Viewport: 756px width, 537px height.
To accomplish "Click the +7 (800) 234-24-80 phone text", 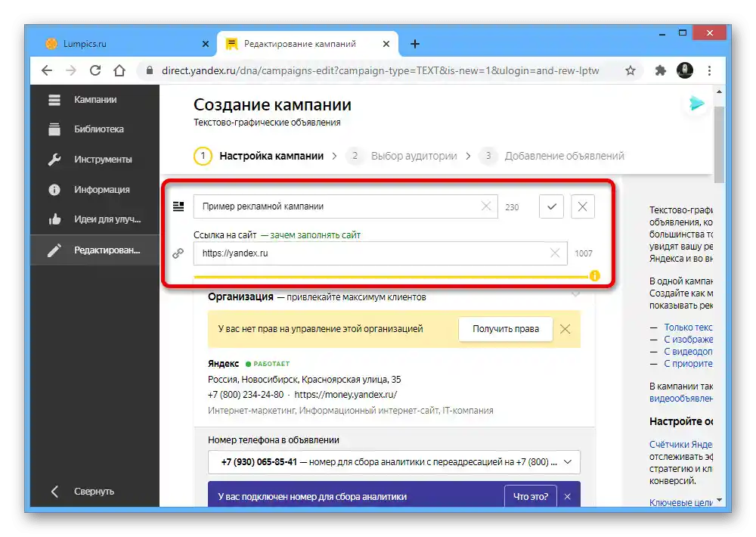I will [x=246, y=395].
